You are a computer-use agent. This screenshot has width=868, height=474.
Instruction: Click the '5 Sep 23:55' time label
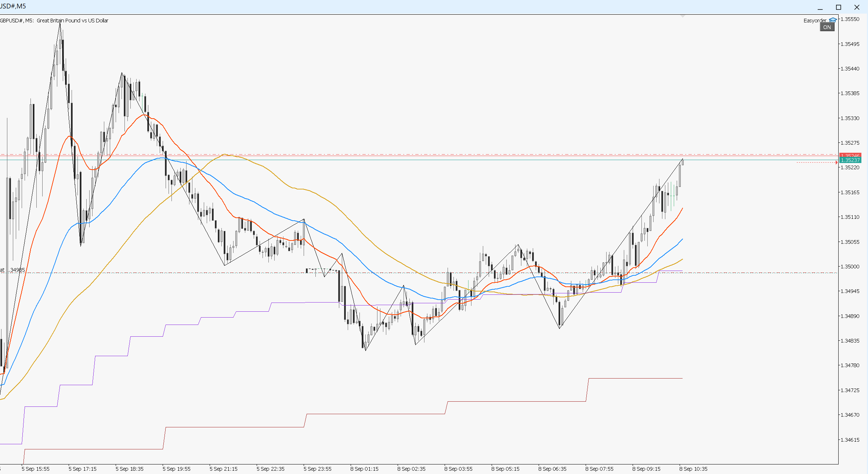click(x=318, y=469)
